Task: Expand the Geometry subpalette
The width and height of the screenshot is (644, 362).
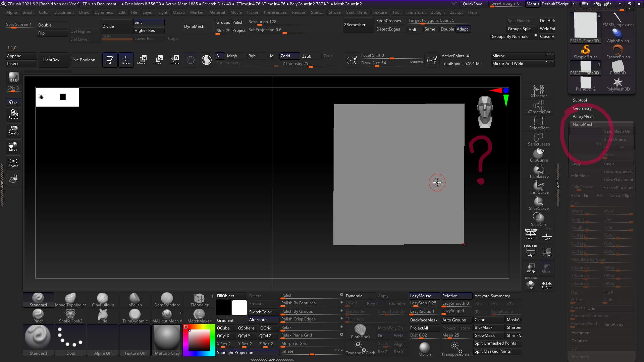Action: click(x=583, y=108)
